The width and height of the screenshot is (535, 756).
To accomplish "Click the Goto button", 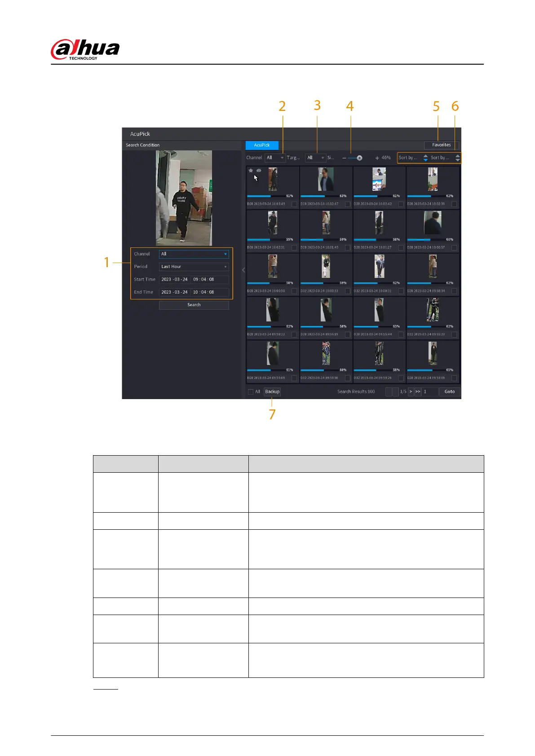I will [450, 392].
